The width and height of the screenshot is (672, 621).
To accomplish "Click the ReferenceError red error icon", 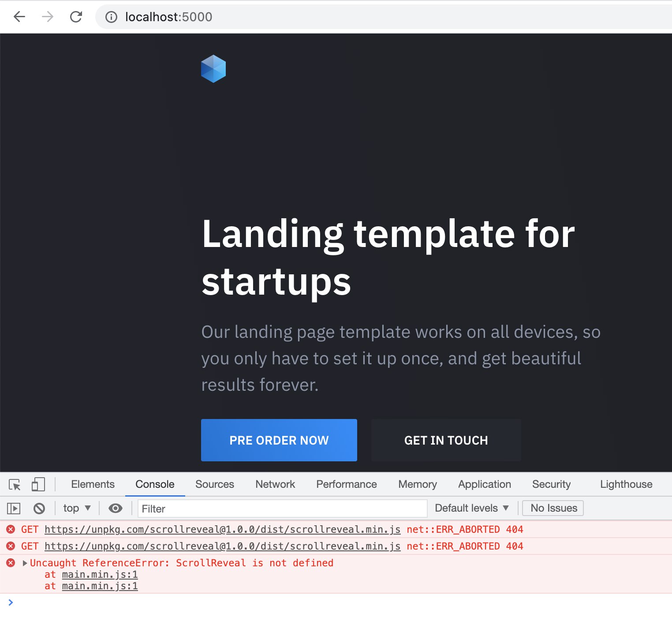I will pos(11,563).
